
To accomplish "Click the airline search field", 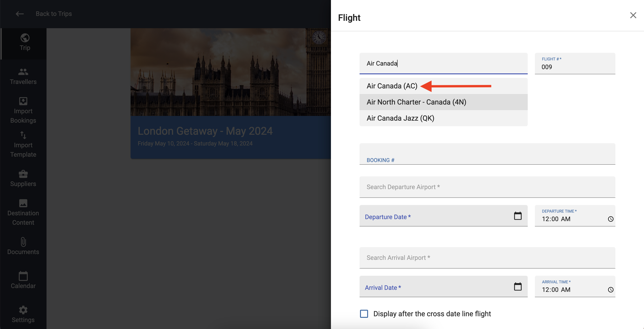I will pos(443,63).
